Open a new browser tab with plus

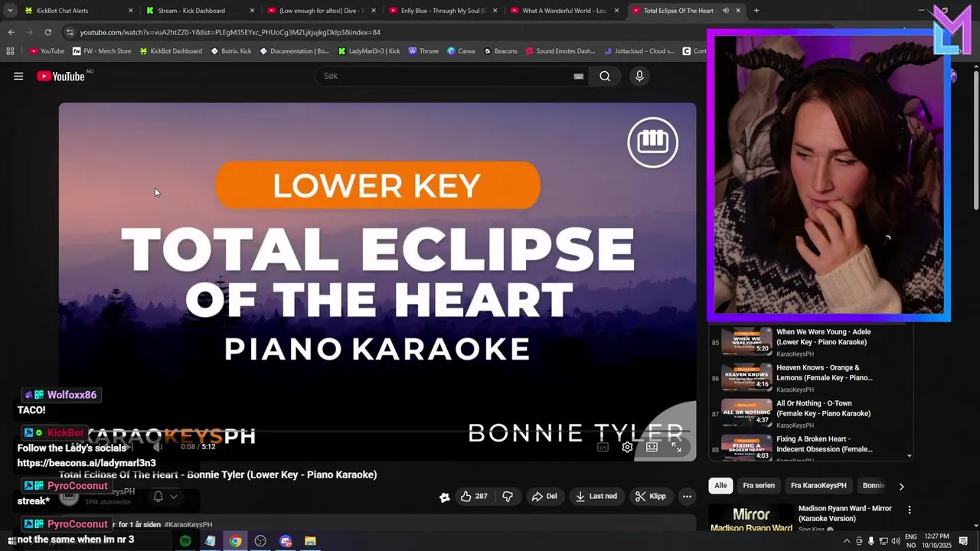coord(756,11)
